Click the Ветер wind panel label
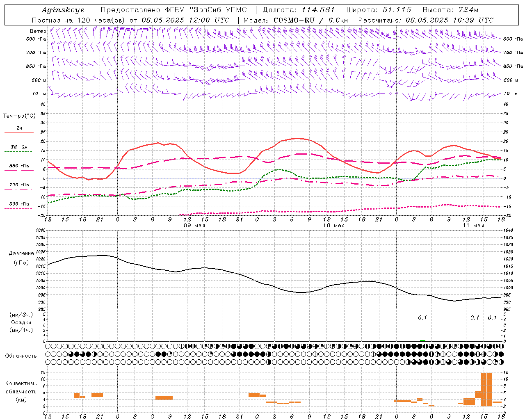This screenshot has height=420, width=525. pos(38,31)
